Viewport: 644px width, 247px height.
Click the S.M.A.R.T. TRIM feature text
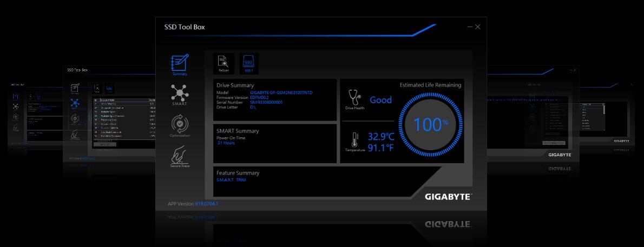click(231, 180)
